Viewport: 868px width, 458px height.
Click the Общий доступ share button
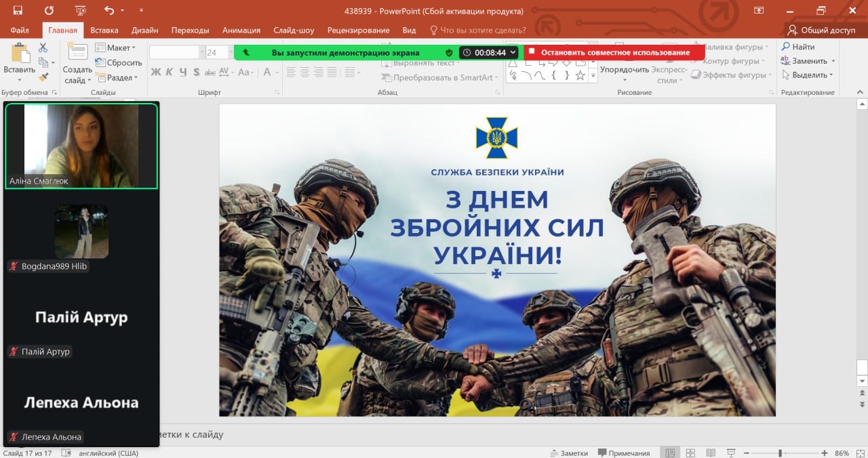point(821,30)
